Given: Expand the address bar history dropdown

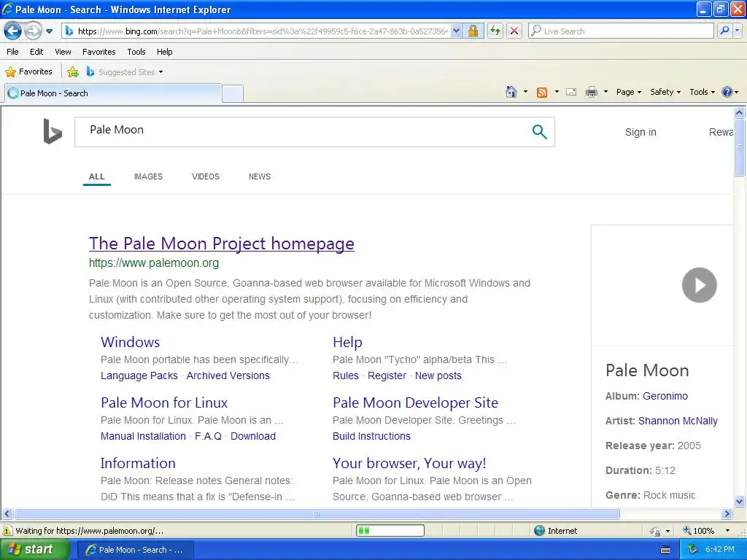Looking at the screenshot, I should click(x=456, y=31).
